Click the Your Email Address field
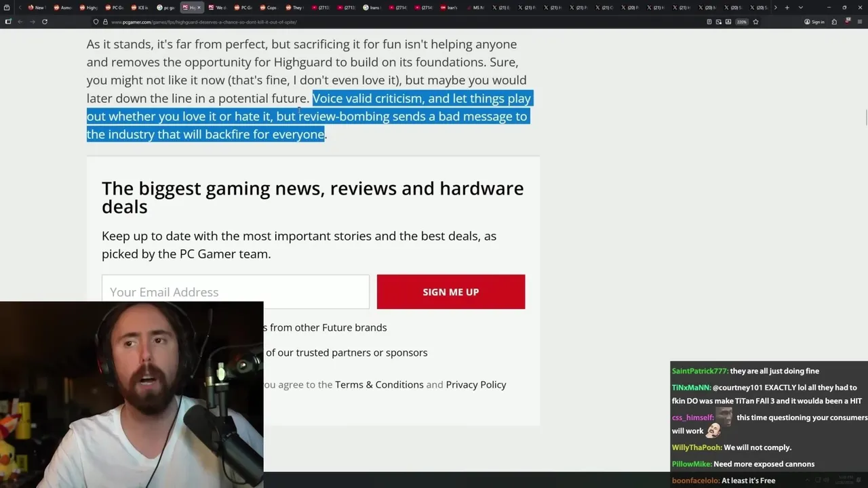Image resolution: width=868 pixels, height=488 pixels. point(235,291)
